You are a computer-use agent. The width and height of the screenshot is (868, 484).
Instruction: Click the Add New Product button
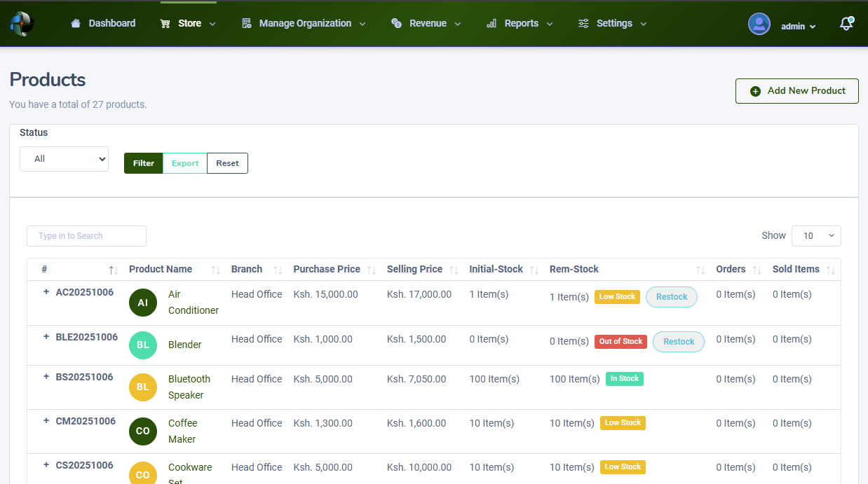(796, 91)
